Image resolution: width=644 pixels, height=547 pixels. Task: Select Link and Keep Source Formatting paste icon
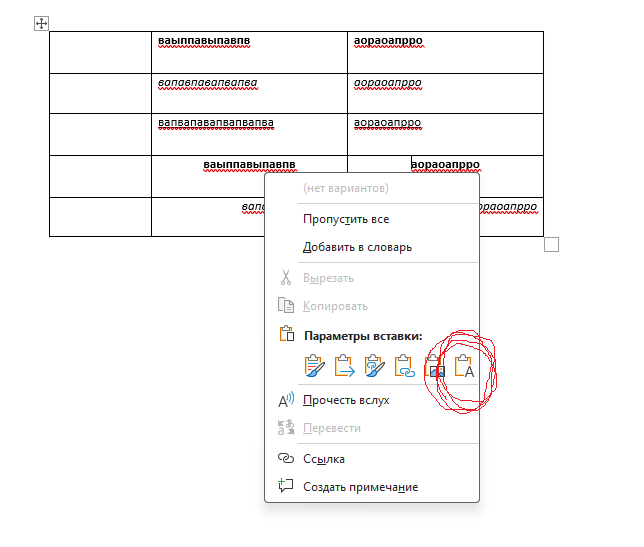375,368
